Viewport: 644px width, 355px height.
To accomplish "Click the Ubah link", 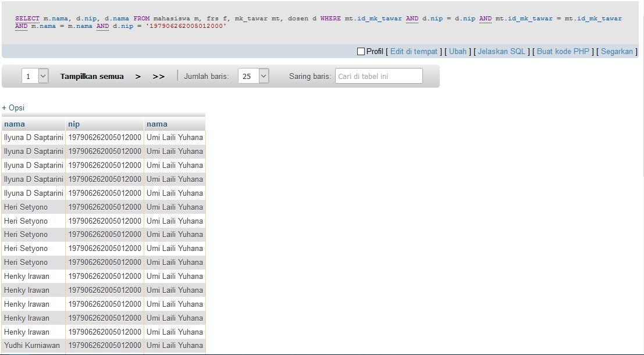I will (457, 52).
